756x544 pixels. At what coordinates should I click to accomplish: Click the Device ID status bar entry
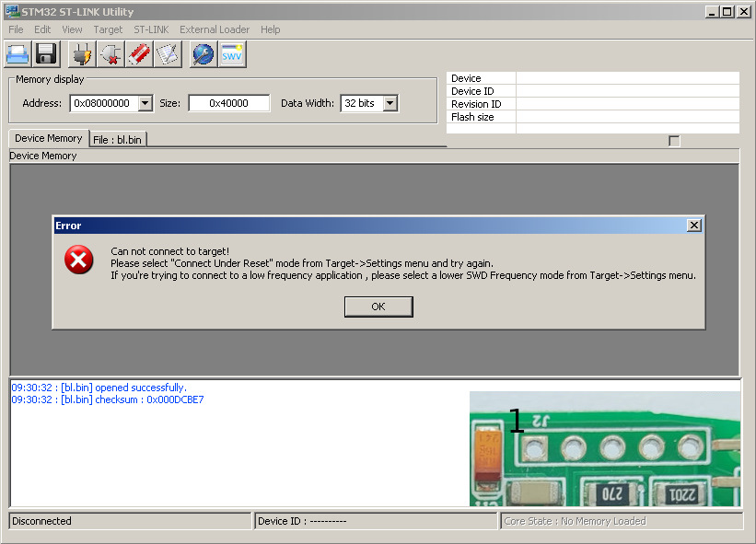tap(376, 521)
